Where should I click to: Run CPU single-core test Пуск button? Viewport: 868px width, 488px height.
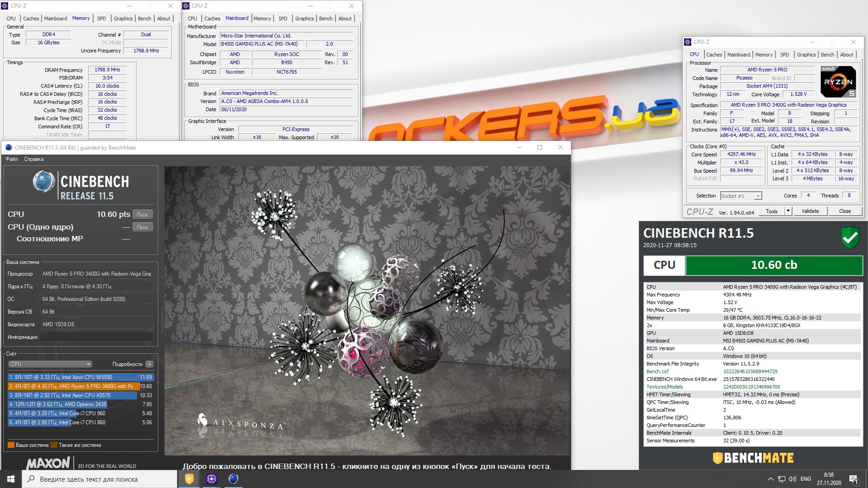(142, 227)
